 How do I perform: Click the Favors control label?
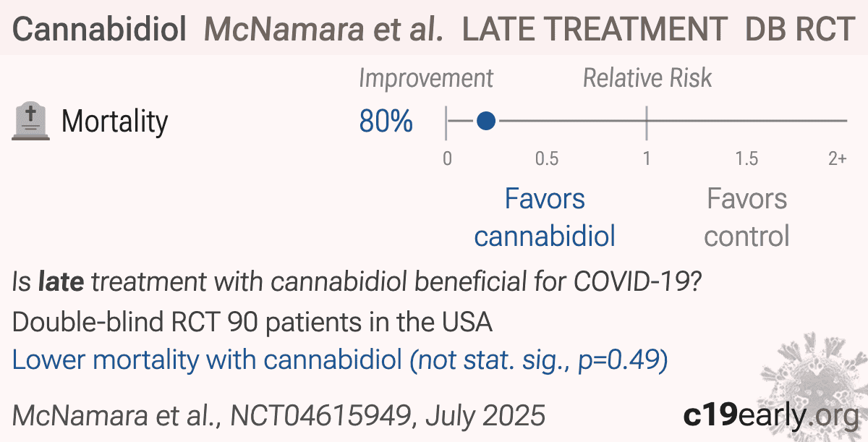tap(746, 217)
